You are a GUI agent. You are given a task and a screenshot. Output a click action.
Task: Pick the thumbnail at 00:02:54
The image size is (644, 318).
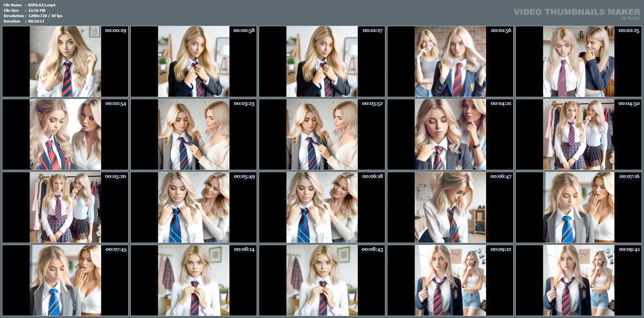coord(65,134)
